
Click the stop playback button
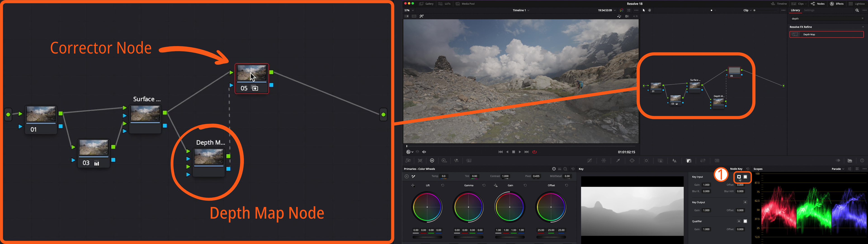tap(514, 152)
